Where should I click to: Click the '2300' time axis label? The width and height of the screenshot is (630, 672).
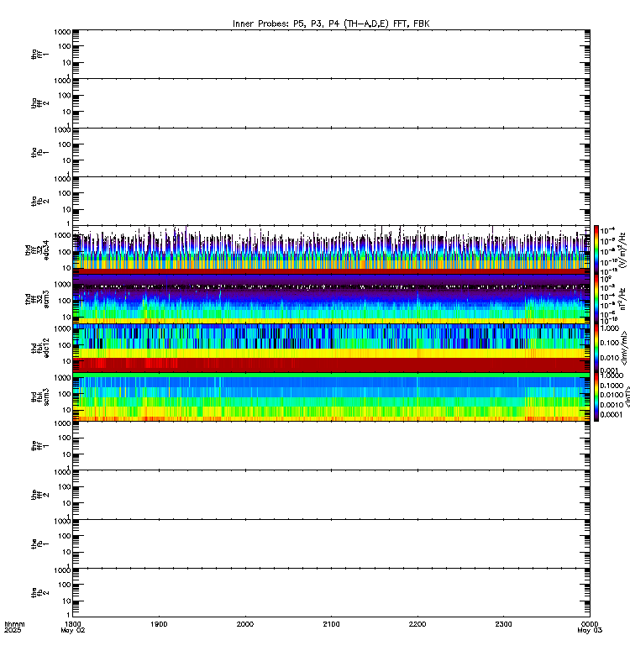503,624
